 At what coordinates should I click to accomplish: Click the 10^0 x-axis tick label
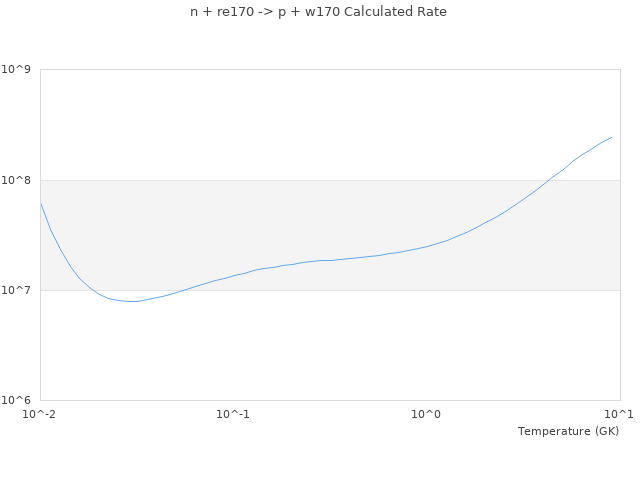[426, 414]
